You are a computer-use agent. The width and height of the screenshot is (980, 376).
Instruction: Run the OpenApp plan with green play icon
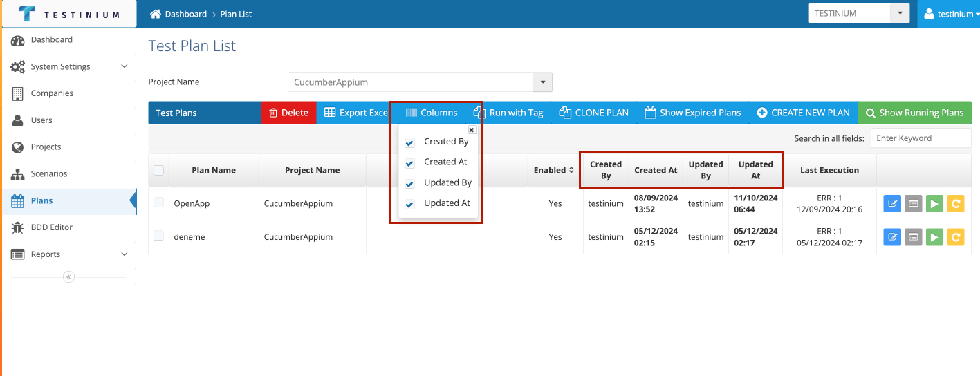coord(934,203)
